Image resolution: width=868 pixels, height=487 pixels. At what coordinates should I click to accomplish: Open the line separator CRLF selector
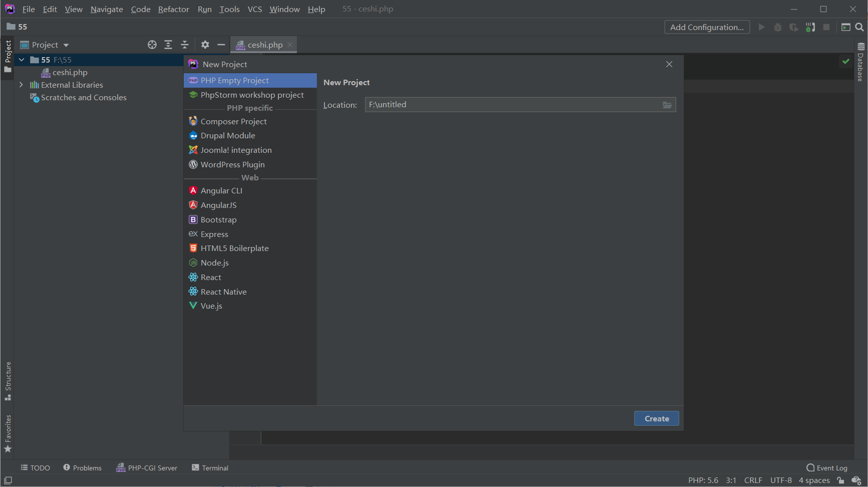[753, 480]
